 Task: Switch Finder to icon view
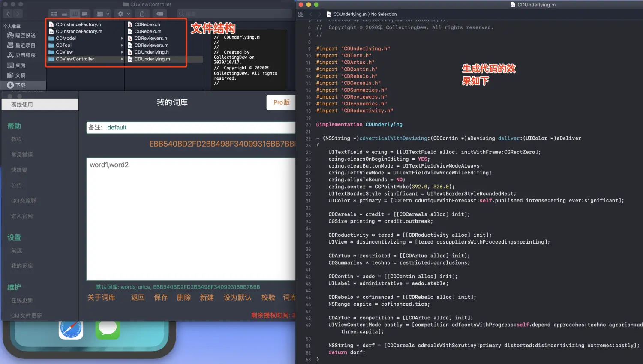(54, 14)
